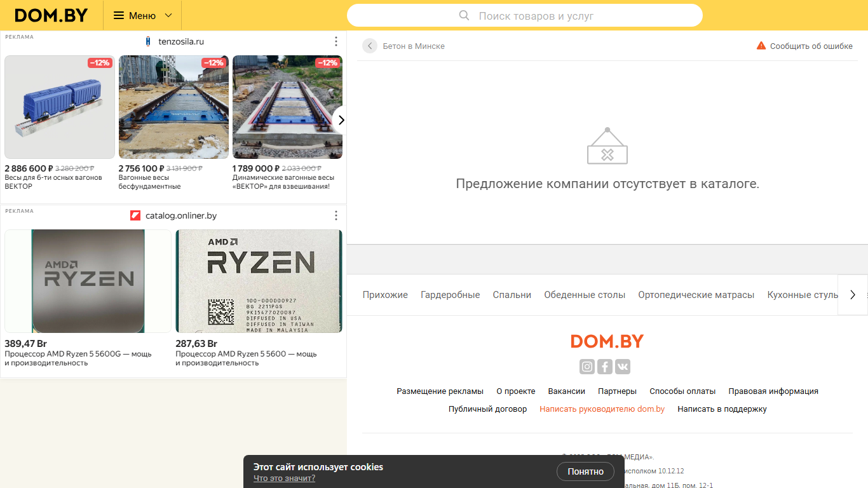Click the search field Поиск товаров и услуг
This screenshot has width=868, height=488.
[525, 16]
